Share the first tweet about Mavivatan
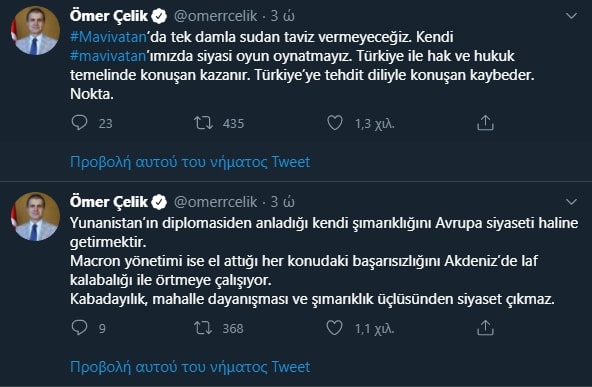The width and height of the screenshot is (592, 387). pos(485,123)
